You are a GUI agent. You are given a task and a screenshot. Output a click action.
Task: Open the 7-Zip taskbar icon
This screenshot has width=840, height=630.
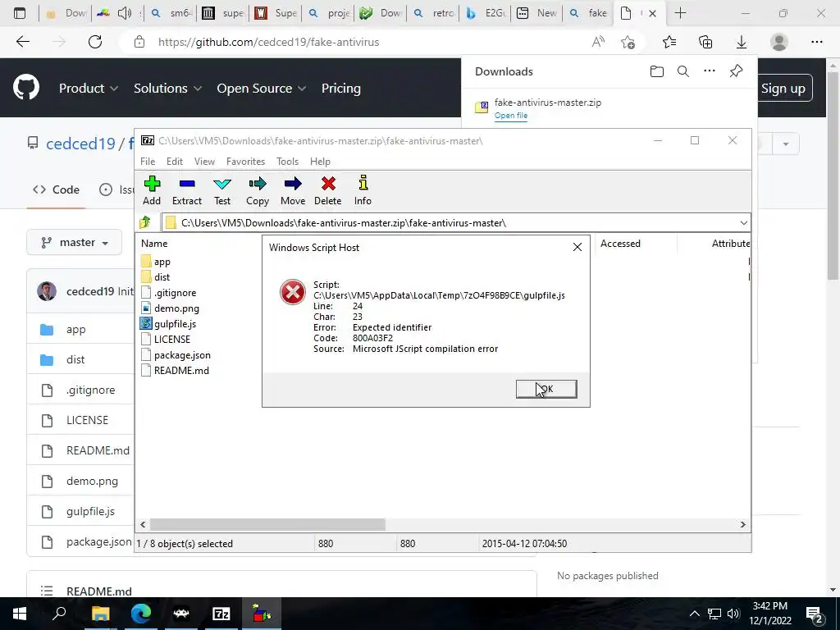pos(221,614)
